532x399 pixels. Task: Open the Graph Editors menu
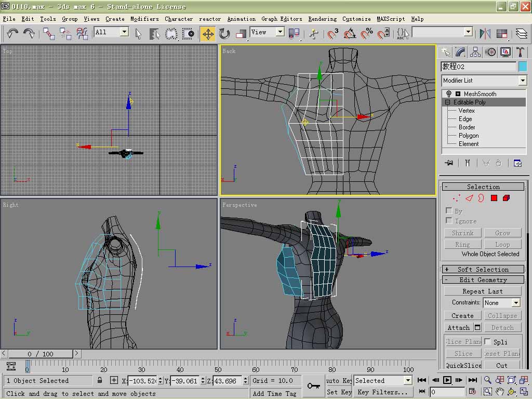point(282,19)
